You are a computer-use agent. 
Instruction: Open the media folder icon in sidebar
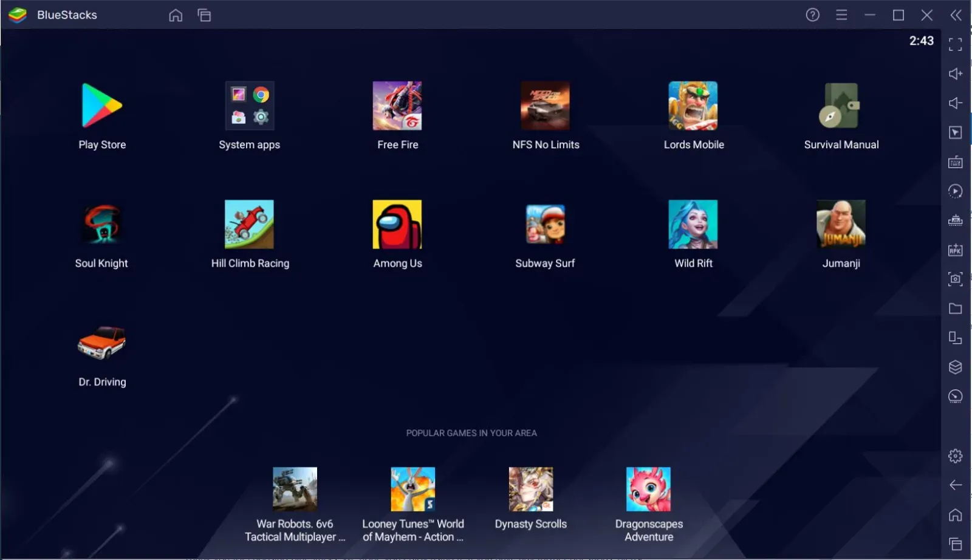[956, 309]
